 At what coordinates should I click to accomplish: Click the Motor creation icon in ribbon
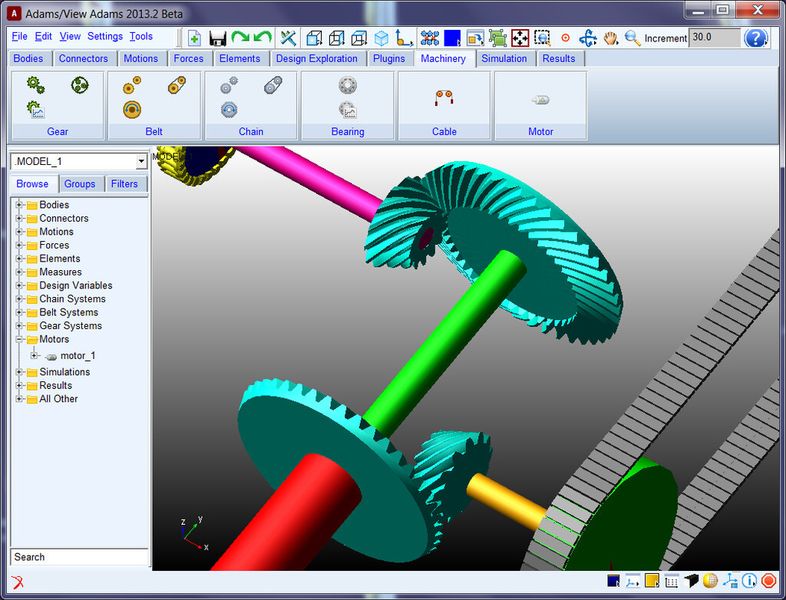pyautogui.click(x=540, y=100)
